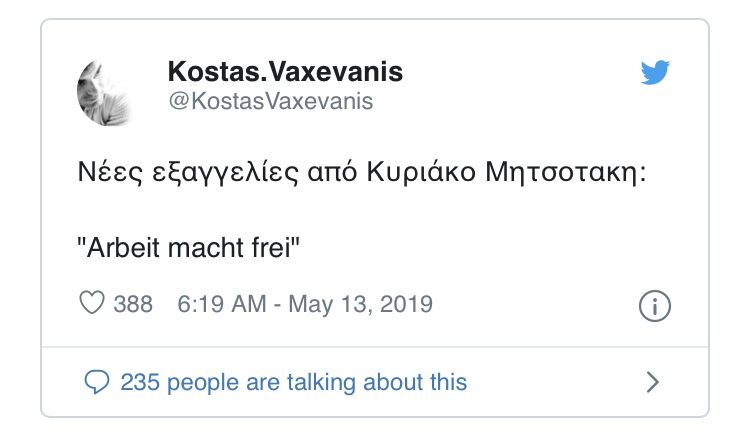Screen dimensions: 750x434
Task: Expand conversation with the right chevron
Action: pyautogui.click(x=653, y=381)
